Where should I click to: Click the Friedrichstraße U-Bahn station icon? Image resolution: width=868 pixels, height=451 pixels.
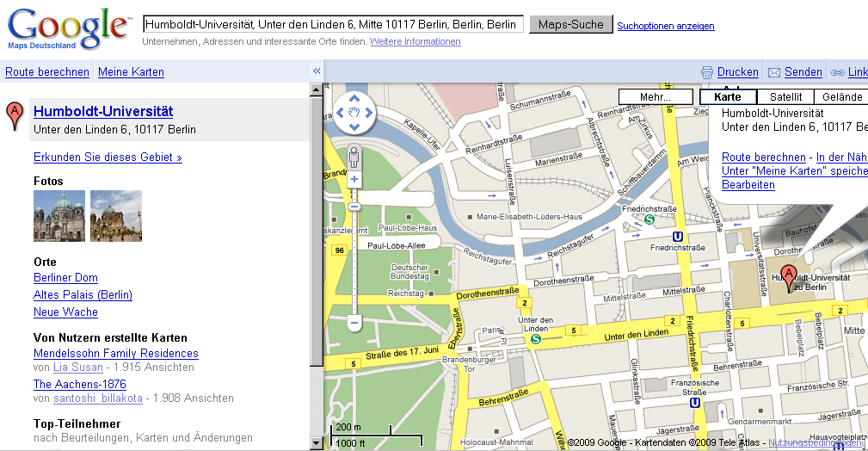pyautogui.click(x=678, y=237)
